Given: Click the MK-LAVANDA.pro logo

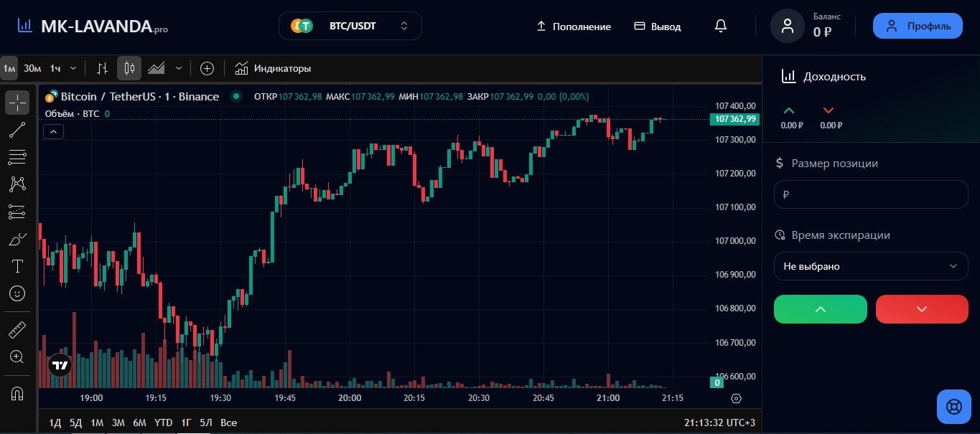Looking at the screenshot, I should (x=93, y=27).
